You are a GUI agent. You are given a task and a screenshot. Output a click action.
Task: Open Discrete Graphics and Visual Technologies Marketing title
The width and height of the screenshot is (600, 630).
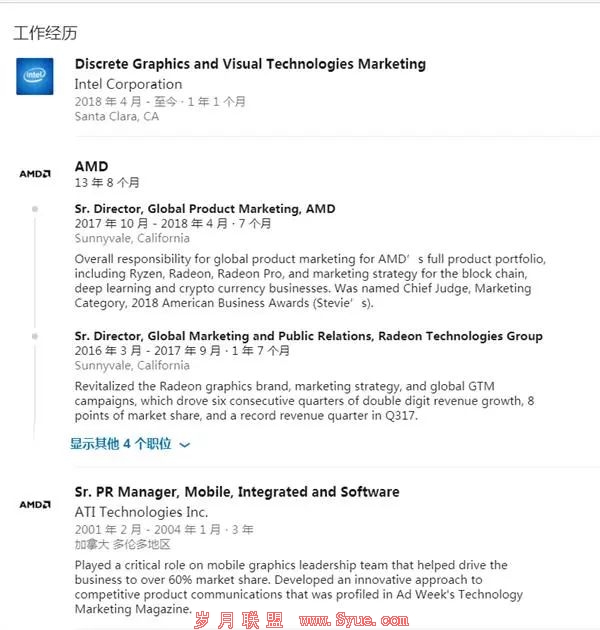tap(250, 64)
